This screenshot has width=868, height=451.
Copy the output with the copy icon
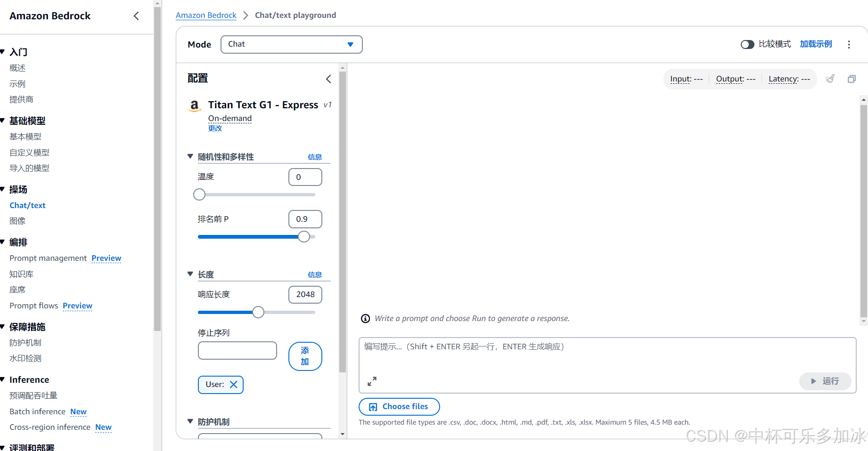852,79
